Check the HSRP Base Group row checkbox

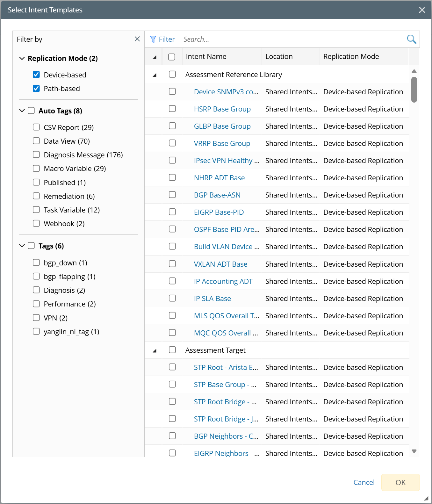[172, 109]
